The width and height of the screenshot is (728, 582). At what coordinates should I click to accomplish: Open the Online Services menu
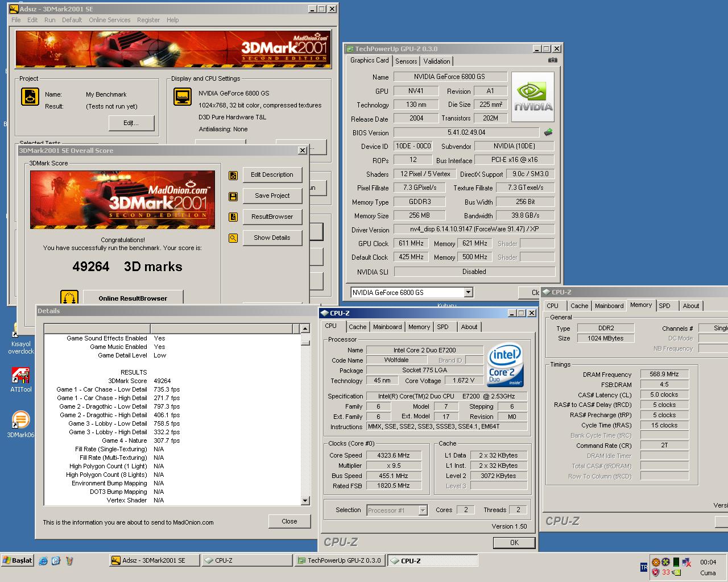click(x=109, y=20)
